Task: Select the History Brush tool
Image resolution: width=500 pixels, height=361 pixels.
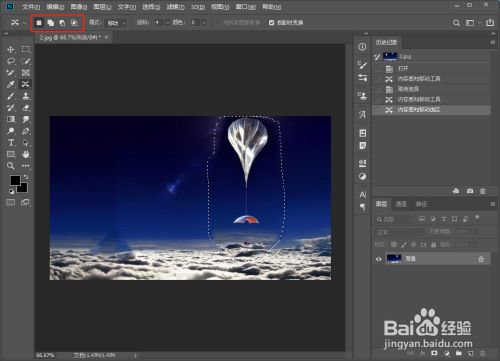Action: click(11, 108)
